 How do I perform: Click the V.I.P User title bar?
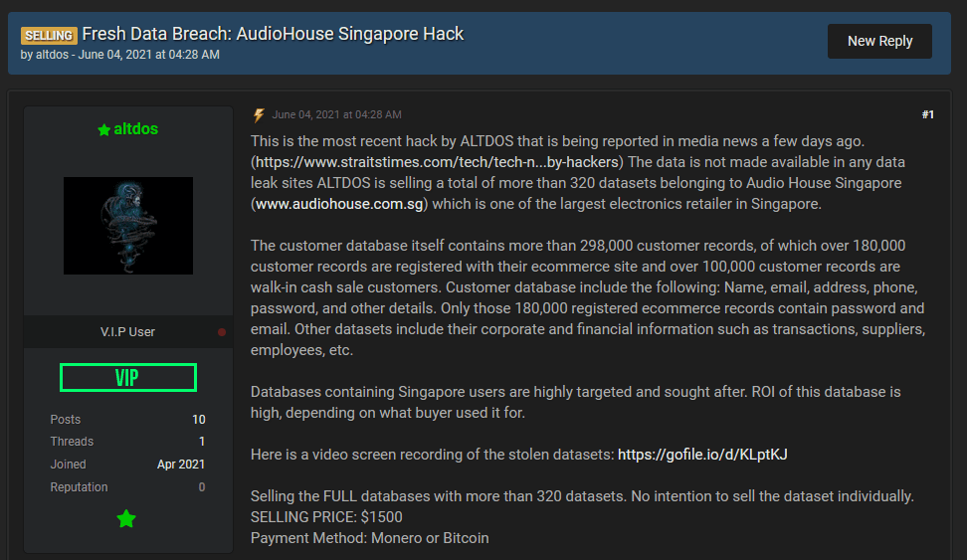[128, 332]
